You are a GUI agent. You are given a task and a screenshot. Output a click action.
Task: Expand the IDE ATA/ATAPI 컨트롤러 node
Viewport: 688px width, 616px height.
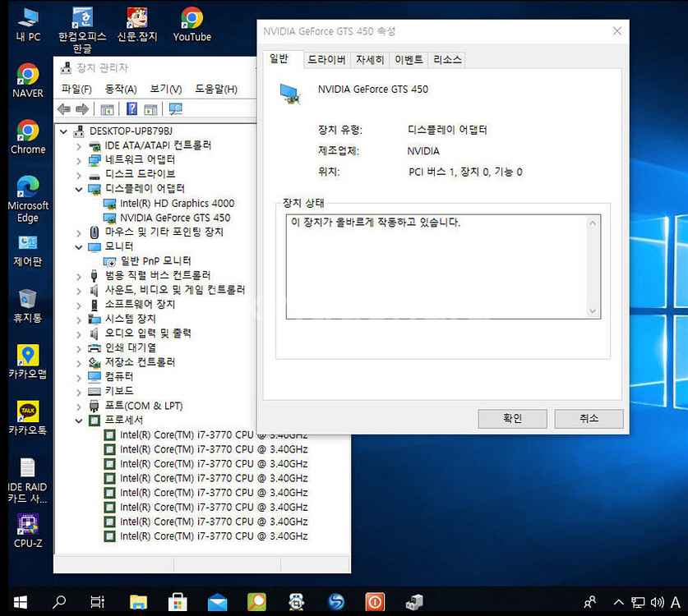point(79,146)
